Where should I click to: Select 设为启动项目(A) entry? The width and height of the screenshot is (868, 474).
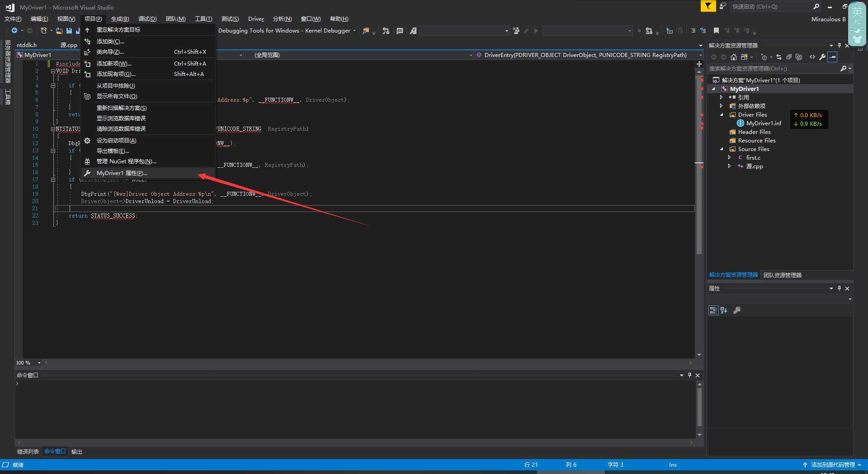pos(147,141)
